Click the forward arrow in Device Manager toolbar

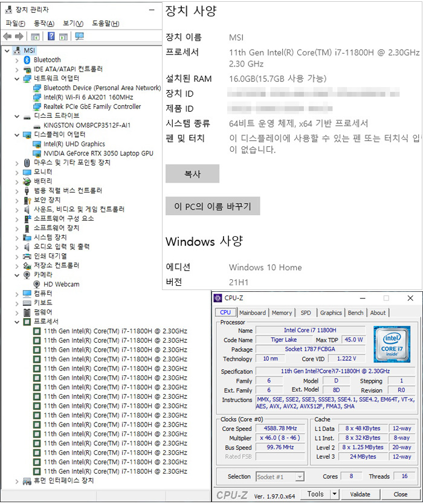click(19, 37)
